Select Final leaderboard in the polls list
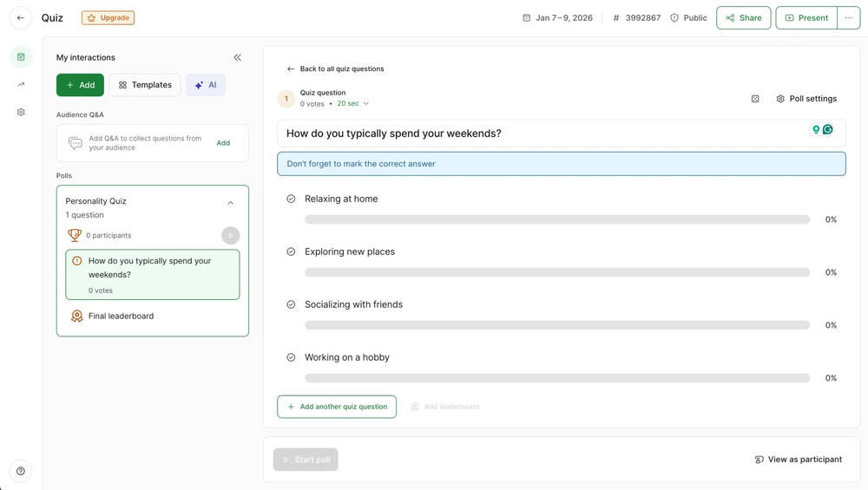Image resolution: width=868 pixels, height=490 pixels. 121,317
